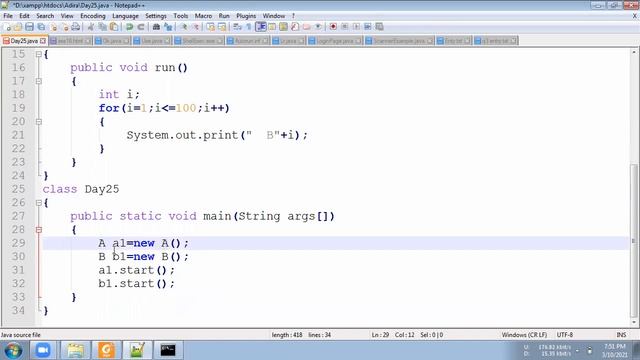The height and width of the screenshot is (360, 640).
Task: Click Run Macro Multiple Times icon
Action: click(x=368, y=27)
